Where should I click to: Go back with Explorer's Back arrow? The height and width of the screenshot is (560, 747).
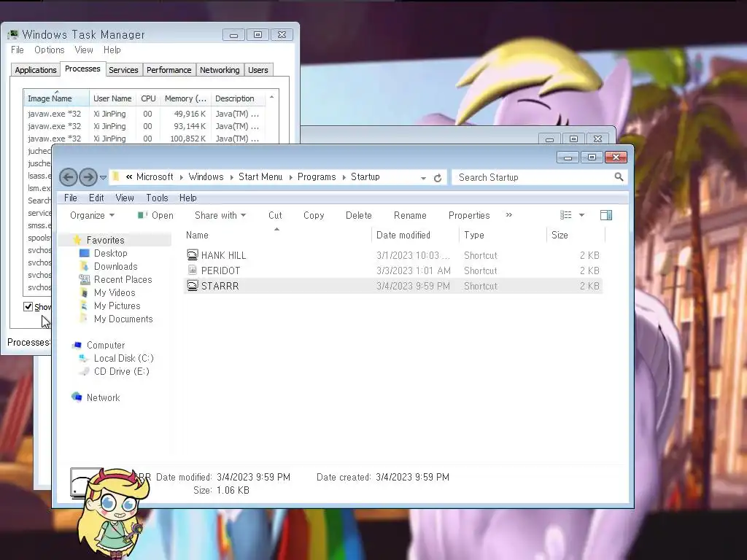[68, 178]
